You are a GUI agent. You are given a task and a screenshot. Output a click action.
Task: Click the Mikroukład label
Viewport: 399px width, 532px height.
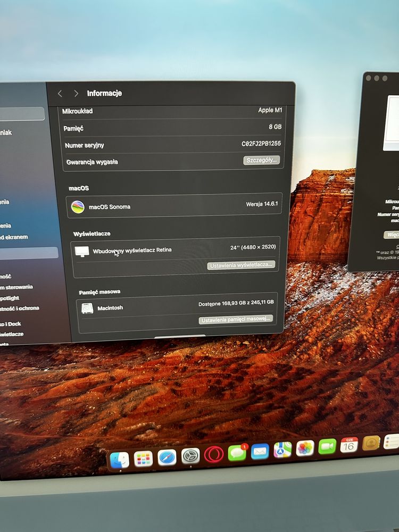pyautogui.click(x=77, y=111)
